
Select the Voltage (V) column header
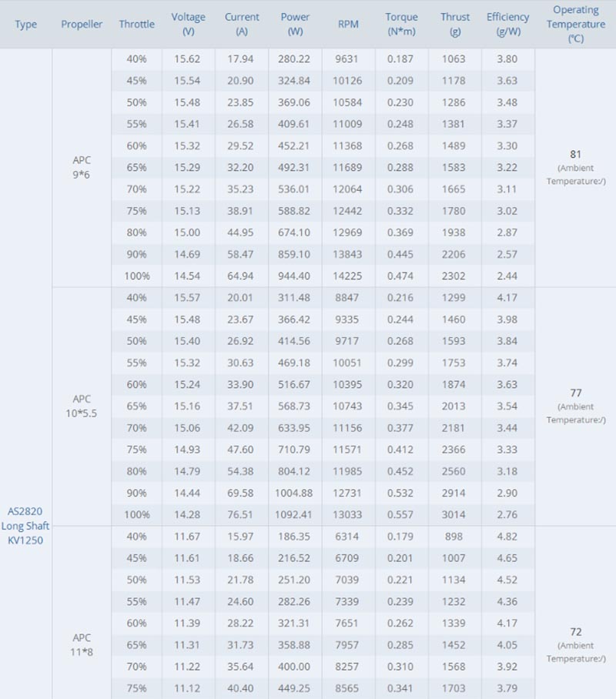pos(189,25)
